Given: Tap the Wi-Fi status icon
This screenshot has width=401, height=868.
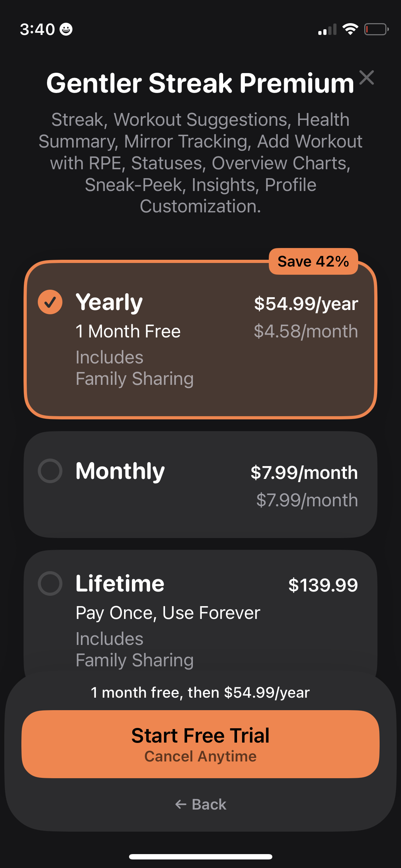Looking at the screenshot, I should (x=350, y=29).
